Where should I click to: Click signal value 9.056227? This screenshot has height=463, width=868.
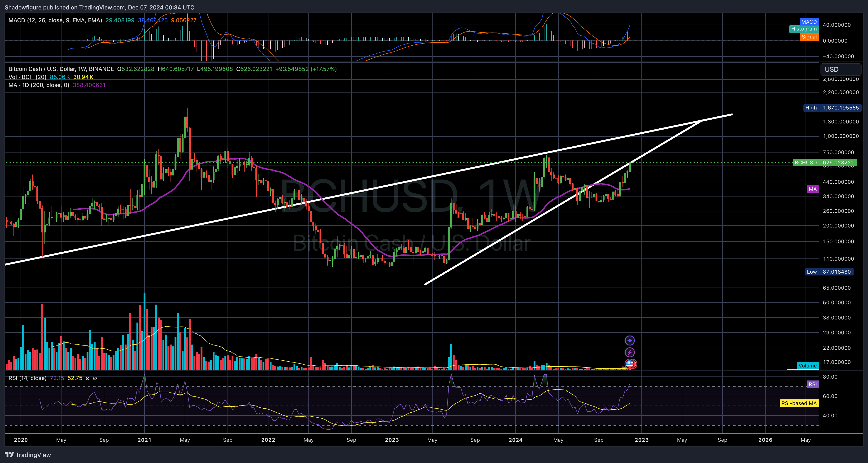tap(184, 20)
